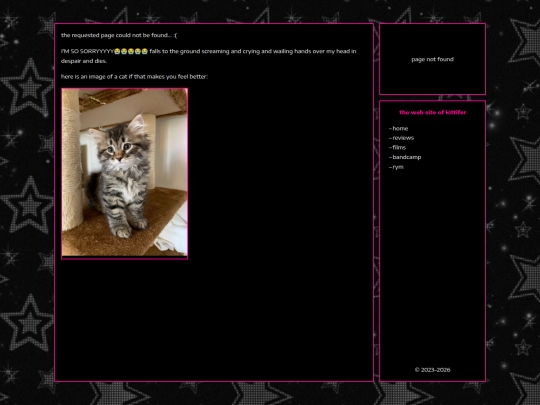Screen dimensions: 540x405
Task: Visit the bandcamp link
Action: click(x=407, y=157)
